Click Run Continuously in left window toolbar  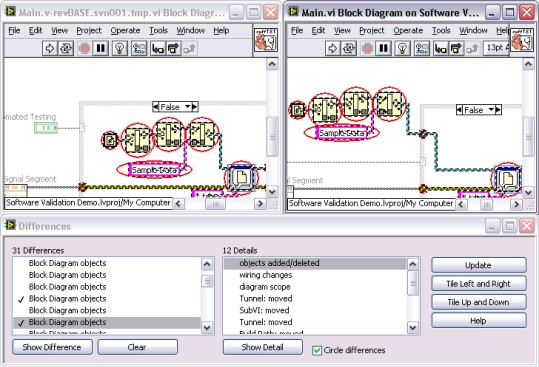pyautogui.click(x=66, y=48)
